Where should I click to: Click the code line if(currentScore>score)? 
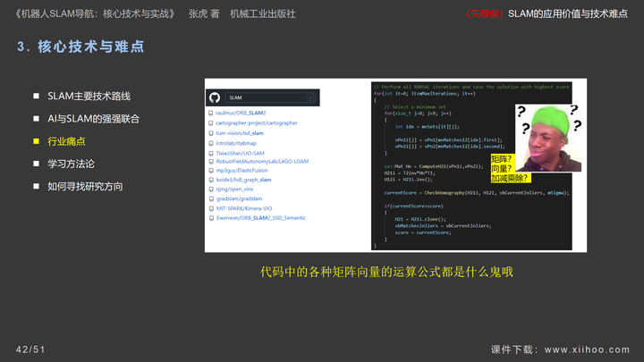[413, 206]
